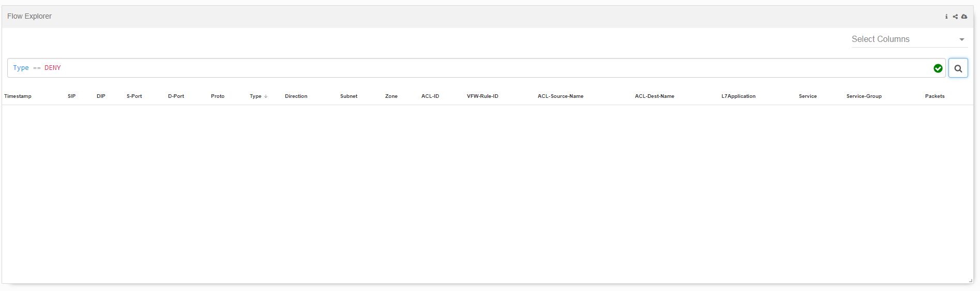Sort by the Proto column header
This screenshot has height=291, width=980.
218,96
